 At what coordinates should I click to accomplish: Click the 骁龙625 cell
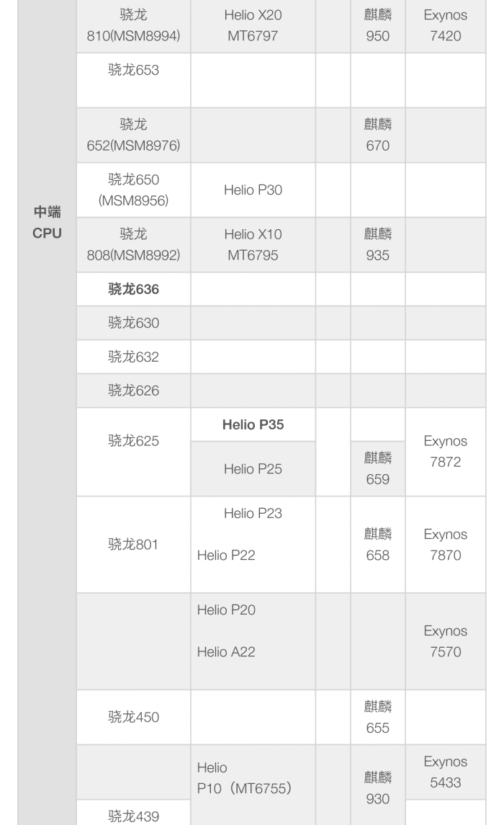coord(133,441)
